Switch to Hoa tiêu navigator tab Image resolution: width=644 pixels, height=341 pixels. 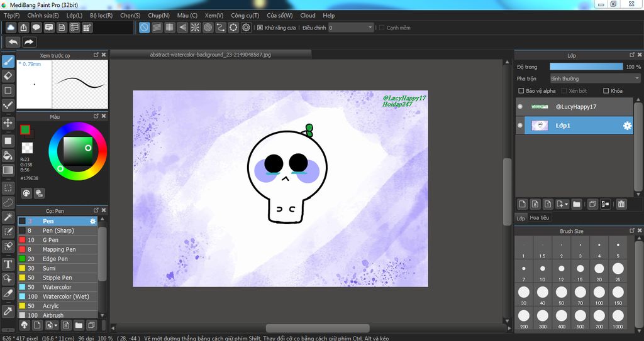539,217
